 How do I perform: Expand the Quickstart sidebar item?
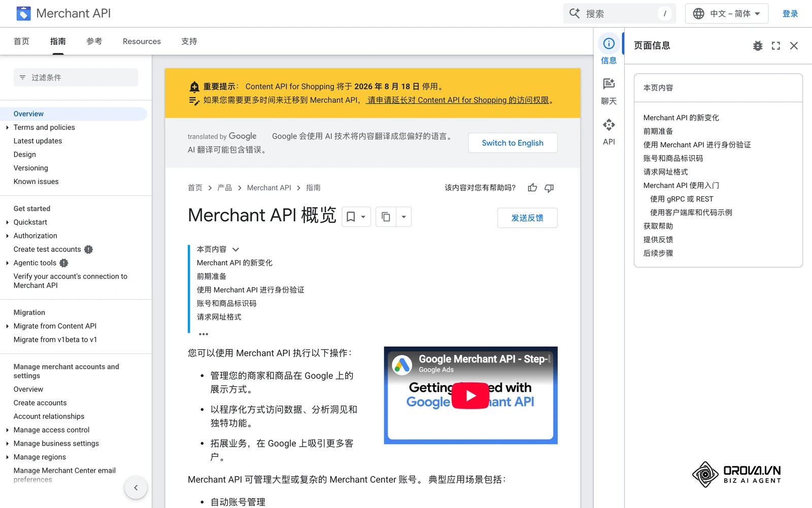[7, 223]
